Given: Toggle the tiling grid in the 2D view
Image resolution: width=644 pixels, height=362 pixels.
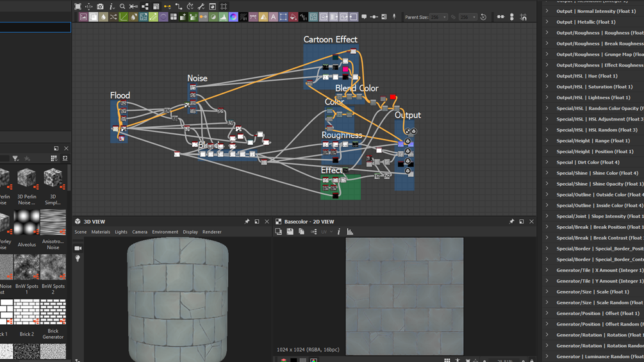Looking at the screenshot, I should 447,360.
